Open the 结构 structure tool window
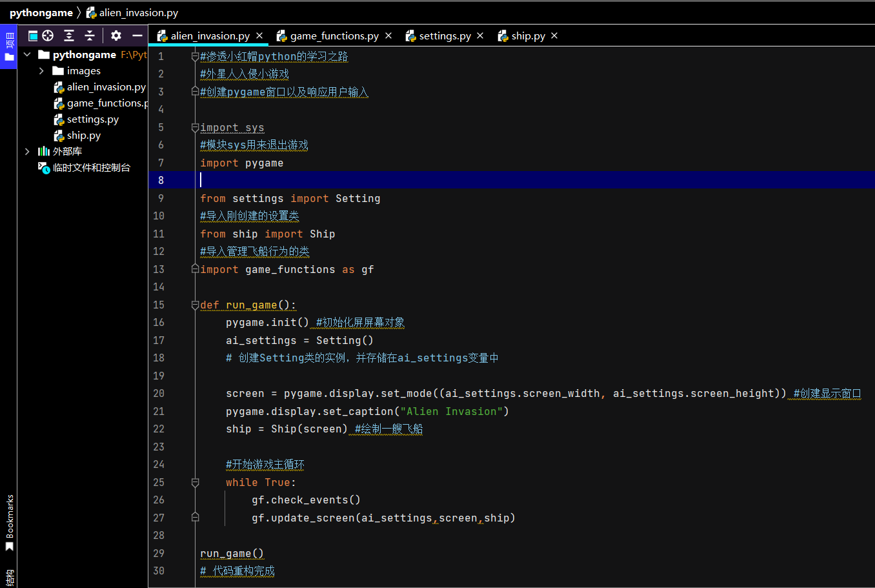The height and width of the screenshot is (588, 875). pos(9,577)
